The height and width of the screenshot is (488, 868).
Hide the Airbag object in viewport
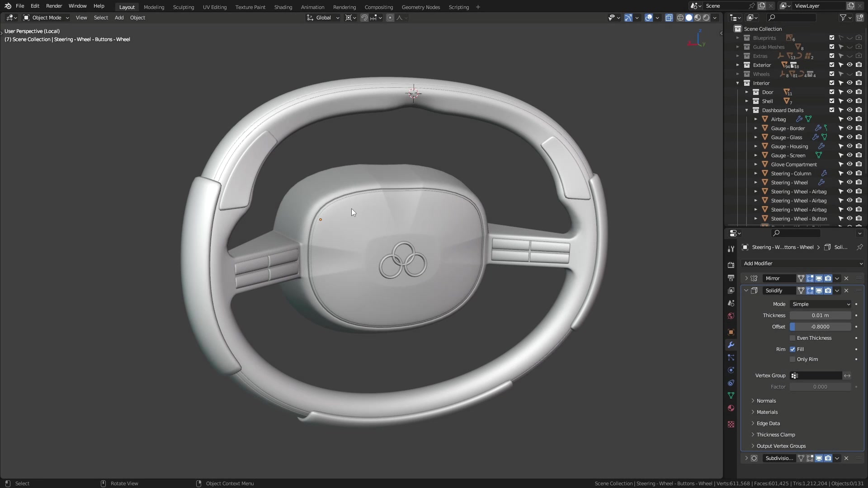pos(849,119)
